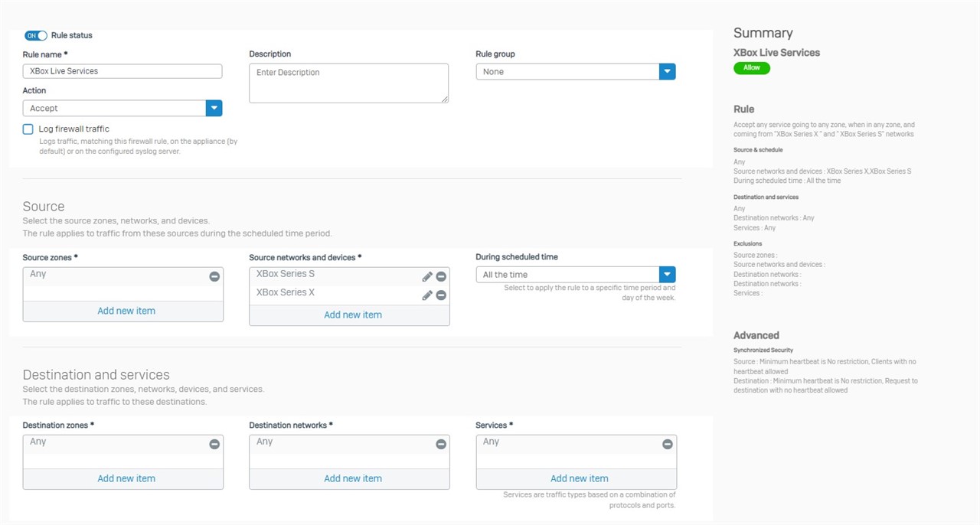Remove Any from Destination networks

click(441, 444)
